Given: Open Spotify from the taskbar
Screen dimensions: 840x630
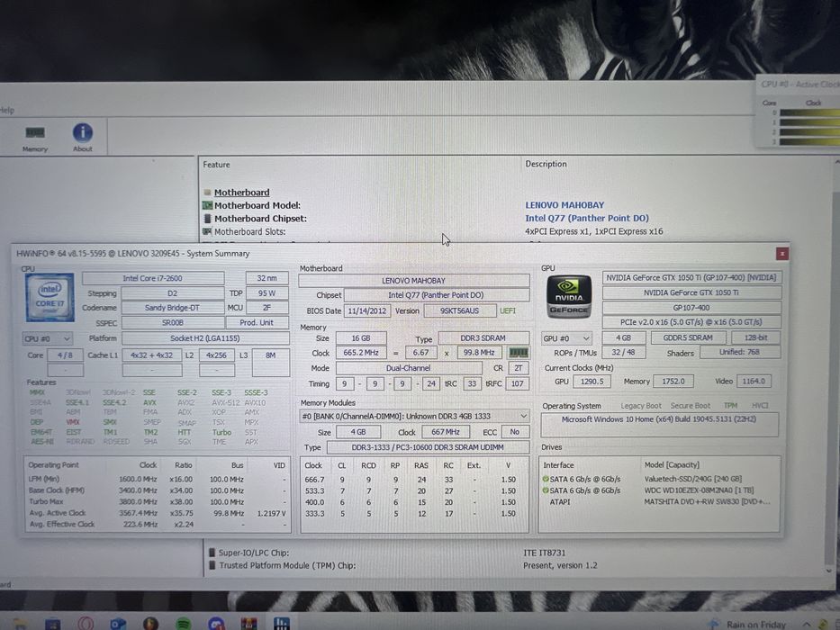Looking at the screenshot, I should 184,624.
